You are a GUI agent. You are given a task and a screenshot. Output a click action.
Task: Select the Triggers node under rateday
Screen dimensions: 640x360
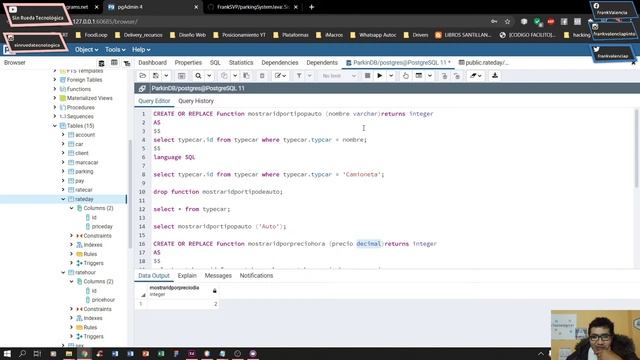point(93,263)
